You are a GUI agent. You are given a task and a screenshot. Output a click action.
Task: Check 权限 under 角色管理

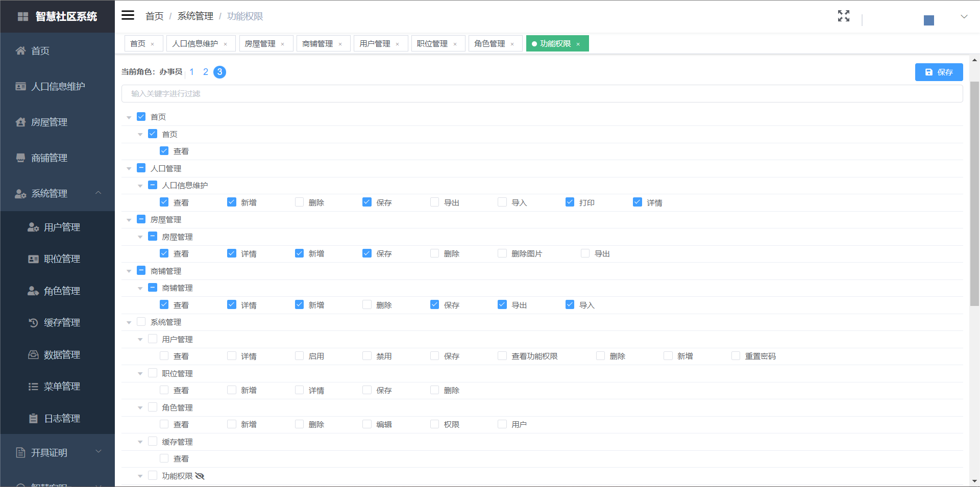(x=434, y=424)
